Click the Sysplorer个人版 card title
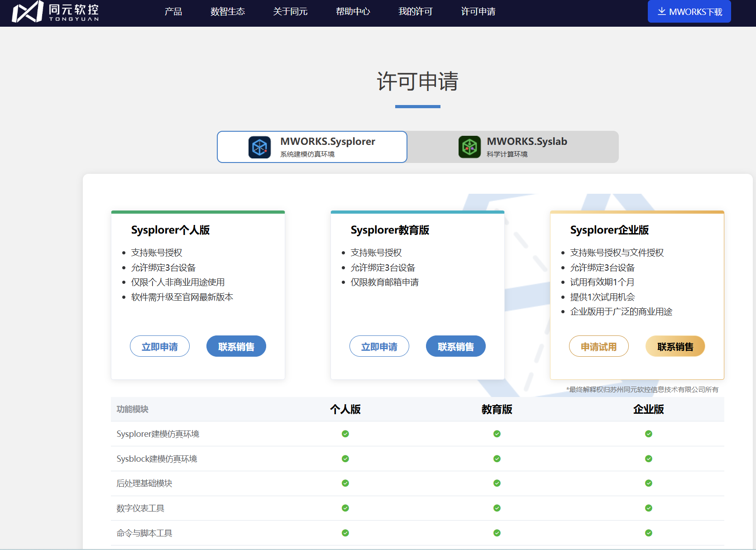 point(171,230)
